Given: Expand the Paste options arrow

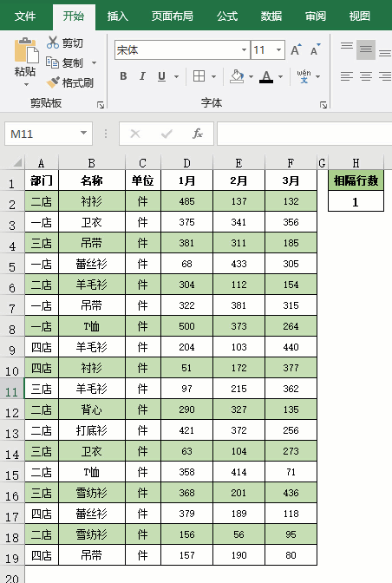Looking at the screenshot, I should point(26,85).
